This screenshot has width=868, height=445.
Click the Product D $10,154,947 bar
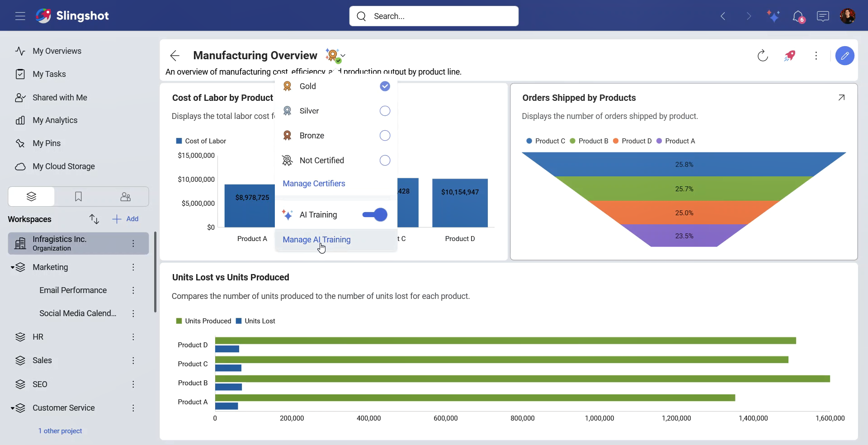click(x=460, y=203)
